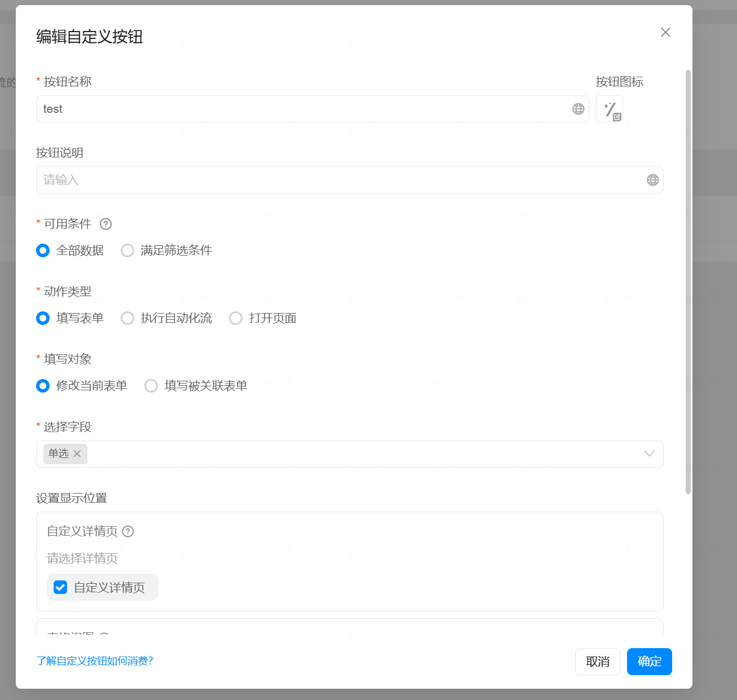
Task: Open the button icon picker
Action: 610,109
